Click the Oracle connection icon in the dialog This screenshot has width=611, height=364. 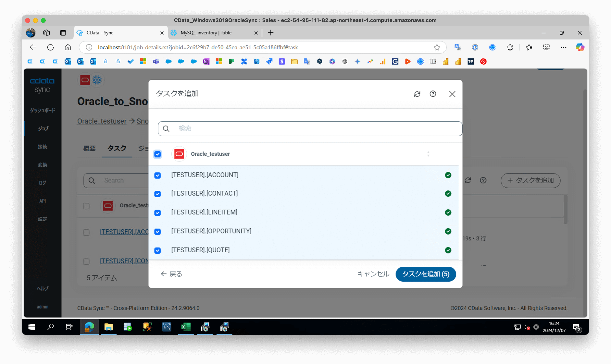click(179, 154)
